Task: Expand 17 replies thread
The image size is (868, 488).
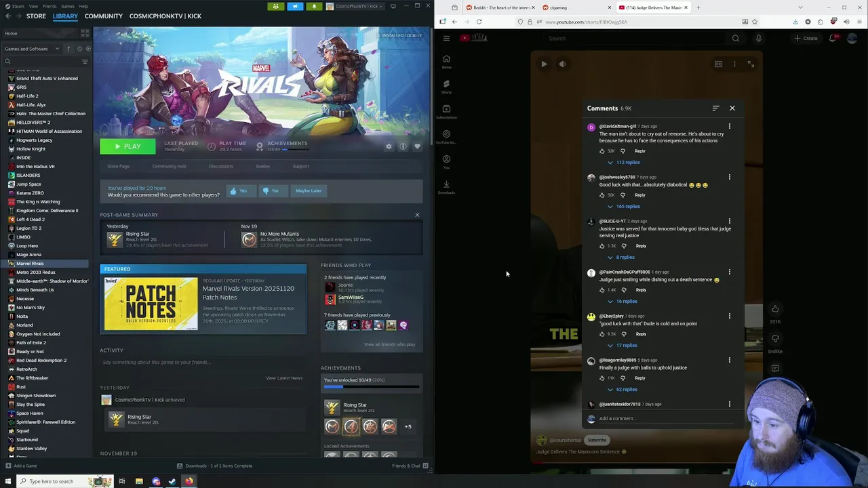Action: [x=623, y=346]
